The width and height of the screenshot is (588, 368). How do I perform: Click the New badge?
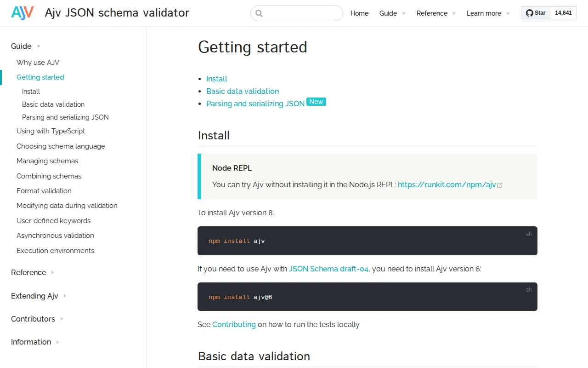tap(316, 102)
